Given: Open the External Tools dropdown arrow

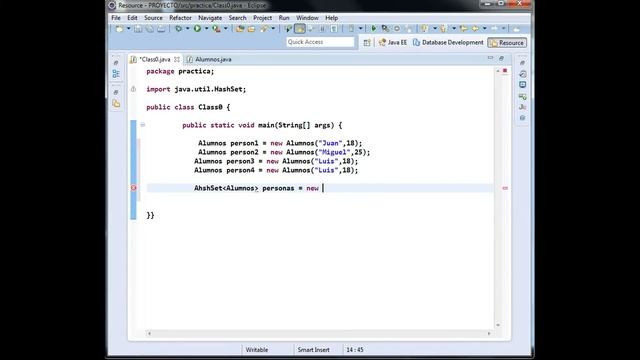Looking at the screenshot, I should click(x=225, y=29).
